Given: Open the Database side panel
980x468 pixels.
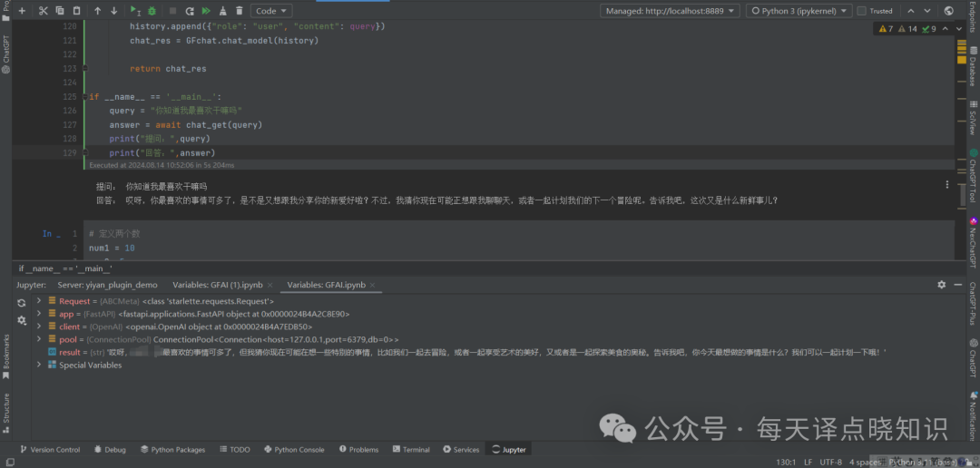Looking at the screenshot, I should (x=973, y=65).
